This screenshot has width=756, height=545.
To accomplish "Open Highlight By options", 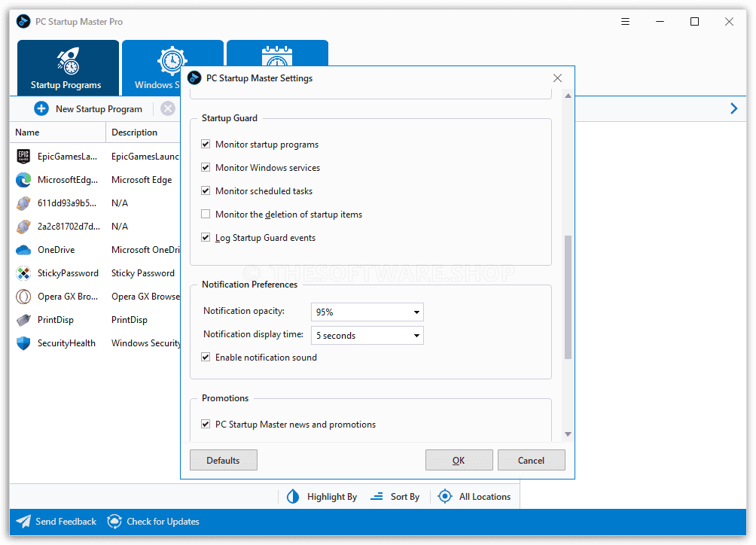I will pyautogui.click(x=322, y=496).
